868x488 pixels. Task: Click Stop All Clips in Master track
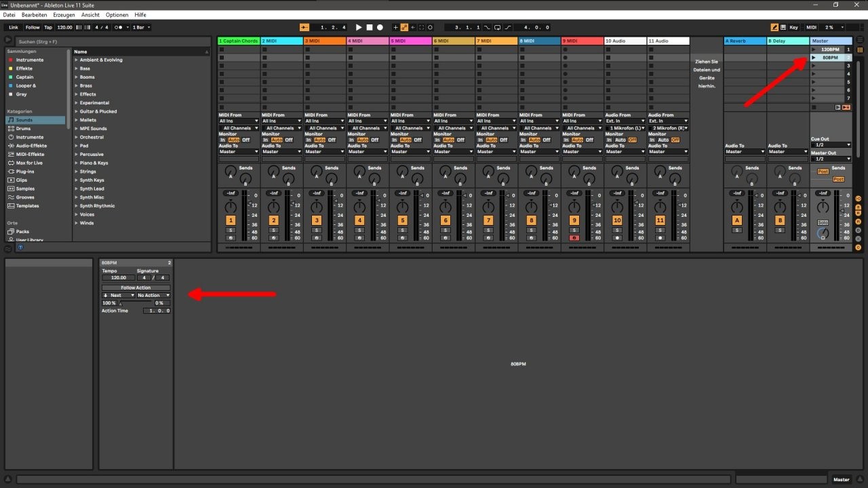tap(814, 107)
